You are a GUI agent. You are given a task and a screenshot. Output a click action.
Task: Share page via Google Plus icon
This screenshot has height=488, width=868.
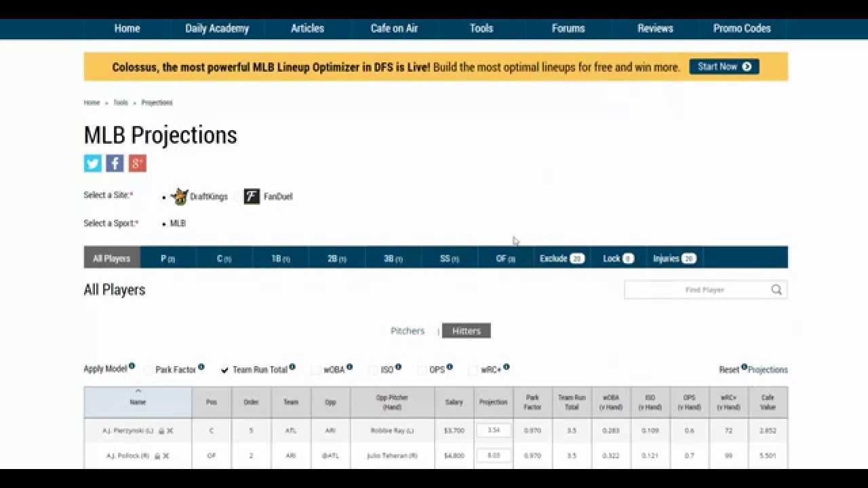point(138,163)
